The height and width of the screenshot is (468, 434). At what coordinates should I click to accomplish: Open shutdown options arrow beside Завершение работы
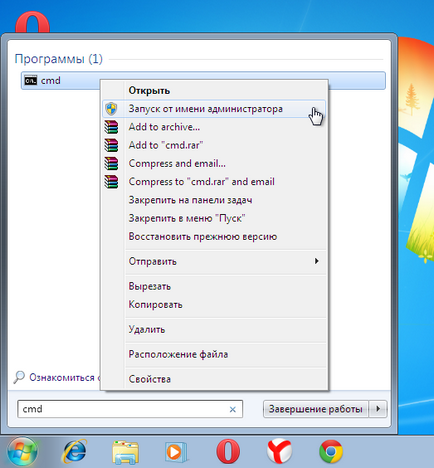[x=378, y=409]
